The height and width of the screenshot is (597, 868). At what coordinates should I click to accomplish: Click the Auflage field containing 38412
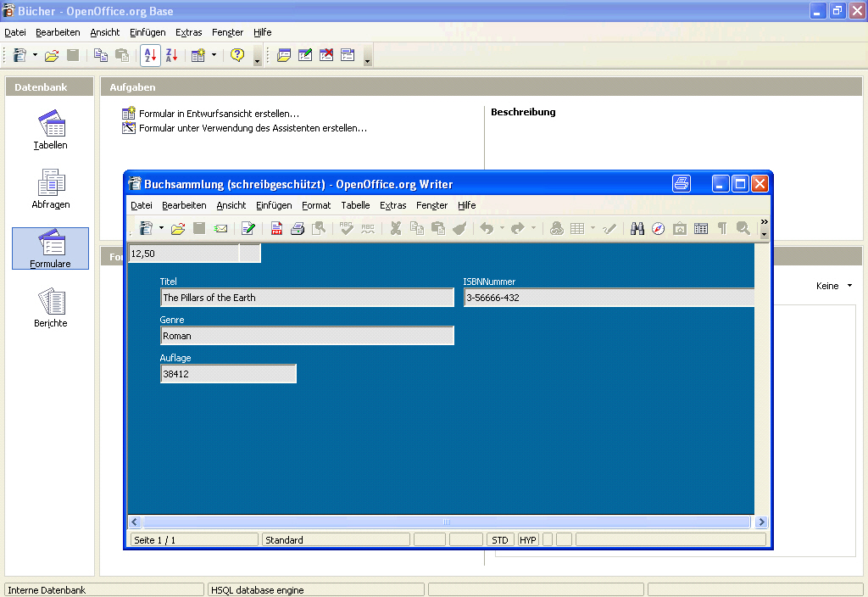(228, 374)
